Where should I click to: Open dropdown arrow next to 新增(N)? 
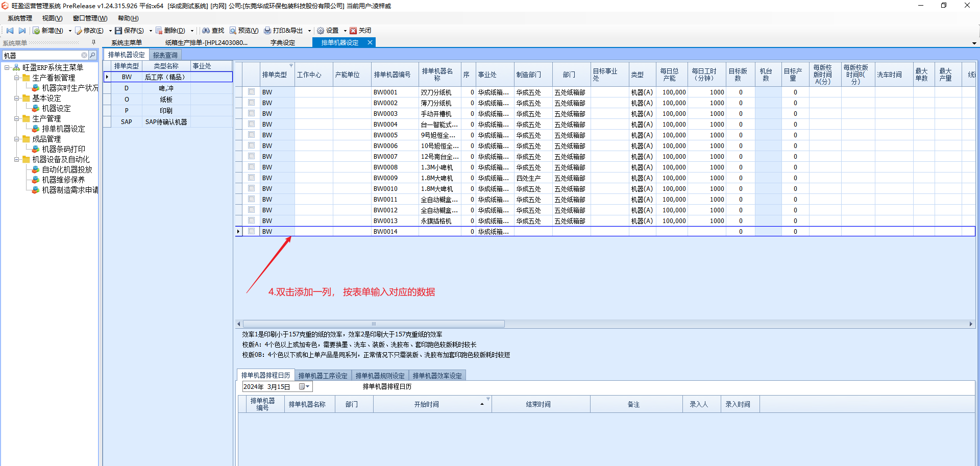(70, 31)
